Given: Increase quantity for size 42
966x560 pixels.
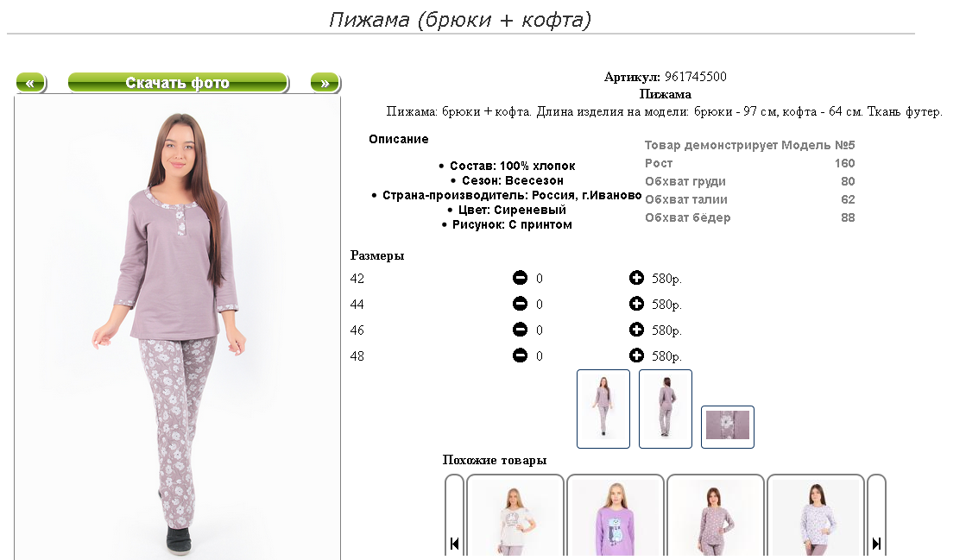Looking at the screenshot, I should click(636, 278).
